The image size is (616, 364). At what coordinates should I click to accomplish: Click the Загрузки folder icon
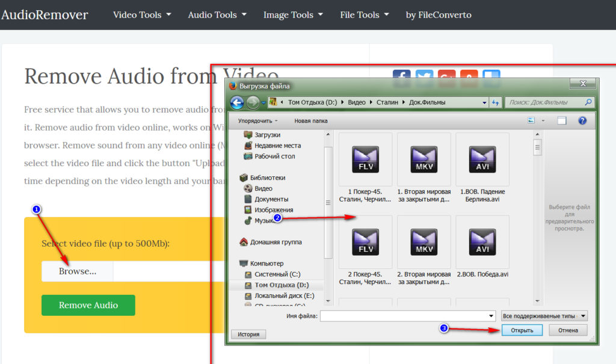[248, 135]
